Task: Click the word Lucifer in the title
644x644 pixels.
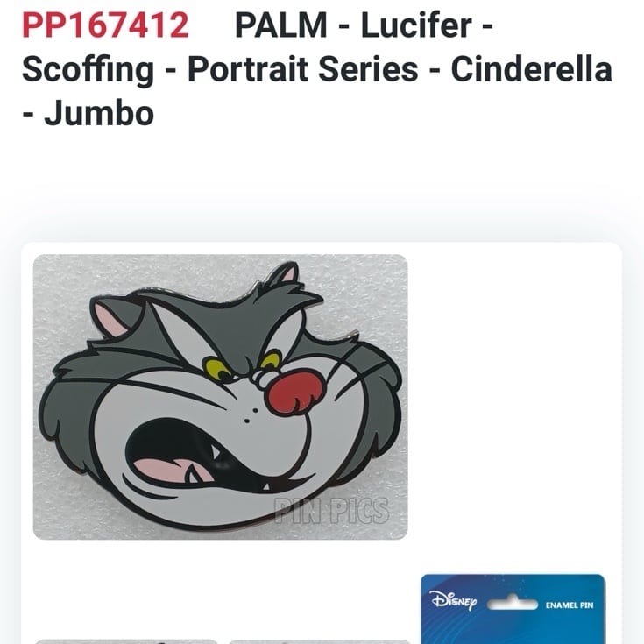Action: pyautogui.click(x=416, y=25)
